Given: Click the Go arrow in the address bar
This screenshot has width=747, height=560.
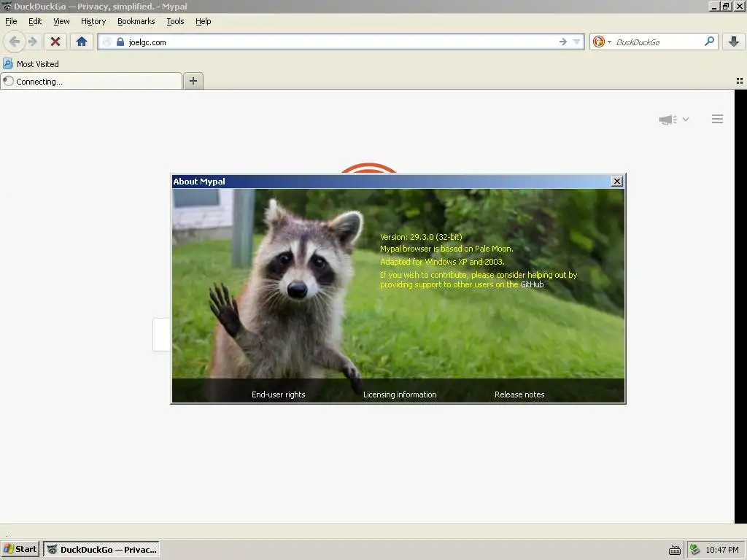Looking at the screenshot, I should coord(563,42).
